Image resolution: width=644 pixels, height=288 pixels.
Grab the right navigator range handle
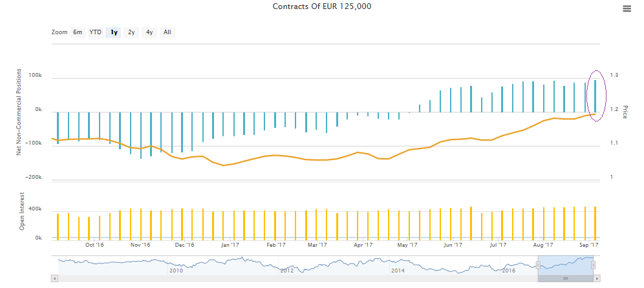click(x=593, y=265)
